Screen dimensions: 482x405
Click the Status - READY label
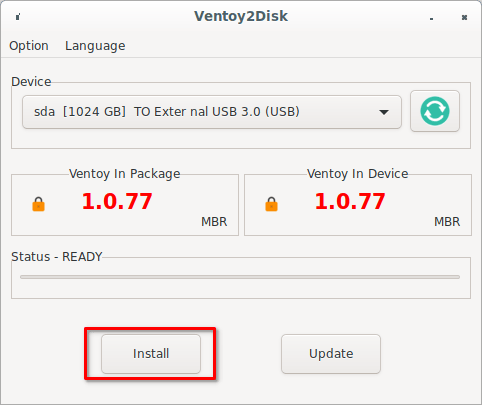57,257
